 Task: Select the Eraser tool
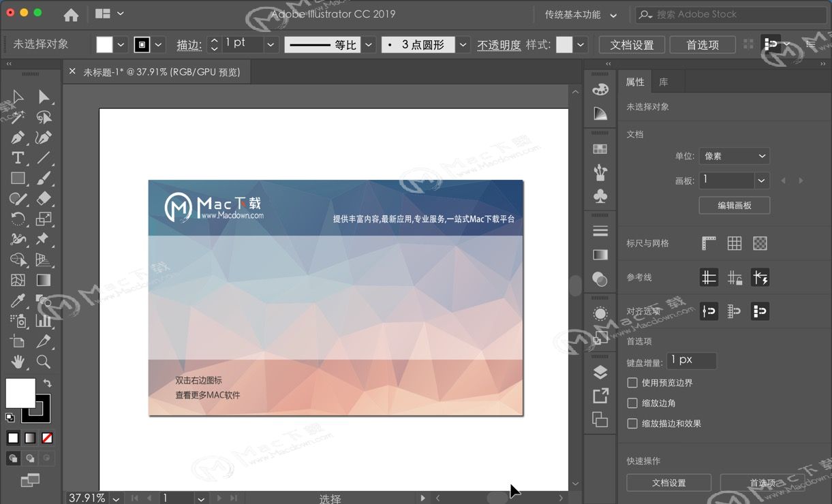(44, 199)
